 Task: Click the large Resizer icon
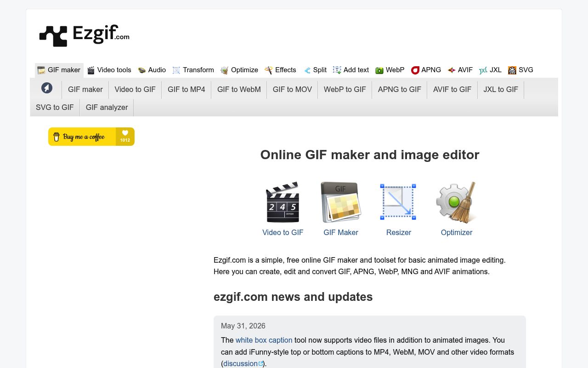[x=398, y=201]
